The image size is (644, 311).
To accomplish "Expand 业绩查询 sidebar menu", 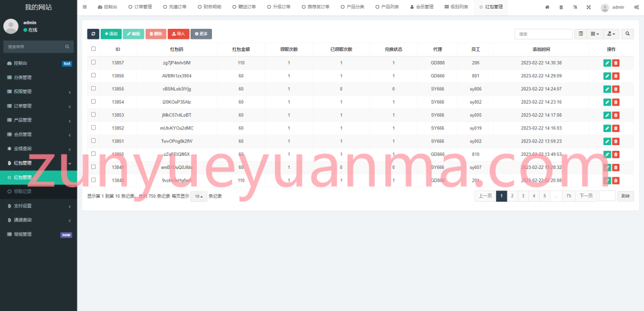I will (38, 148).
